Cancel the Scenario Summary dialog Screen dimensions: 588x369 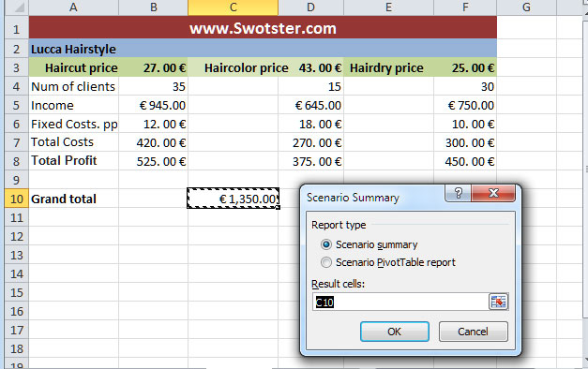click(x=474, y=332)
